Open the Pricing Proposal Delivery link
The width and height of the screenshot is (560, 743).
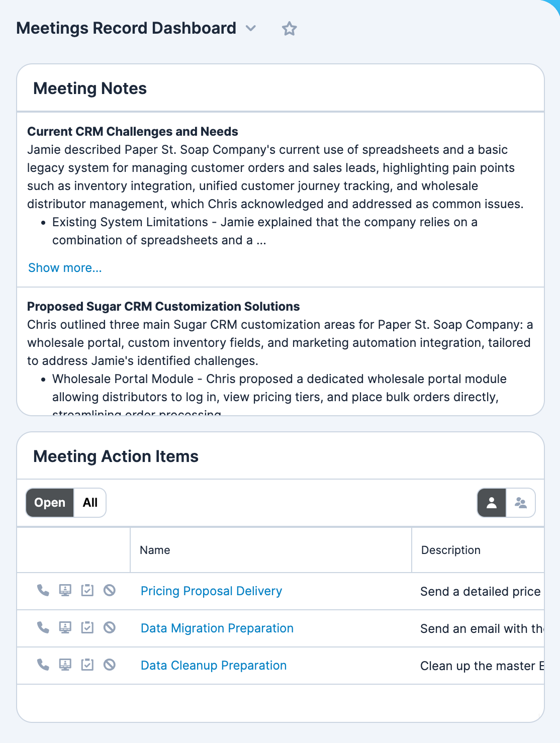211,591
